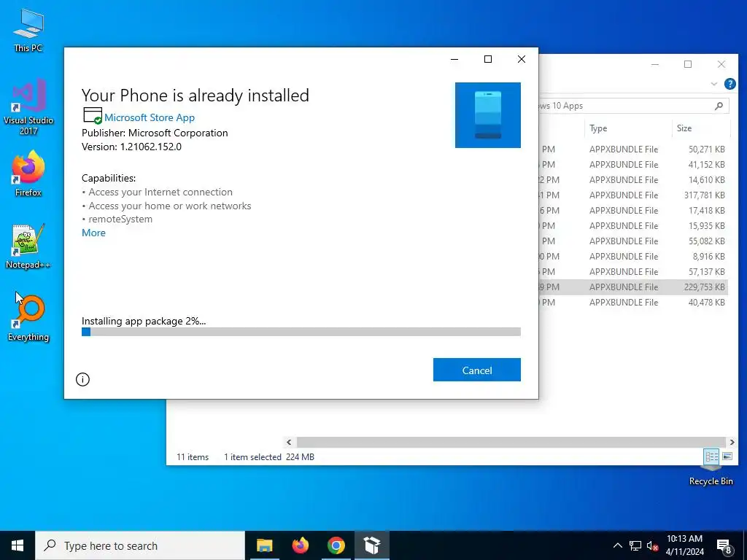Select the Everything search desktop shortcut

tap(28, 319)
